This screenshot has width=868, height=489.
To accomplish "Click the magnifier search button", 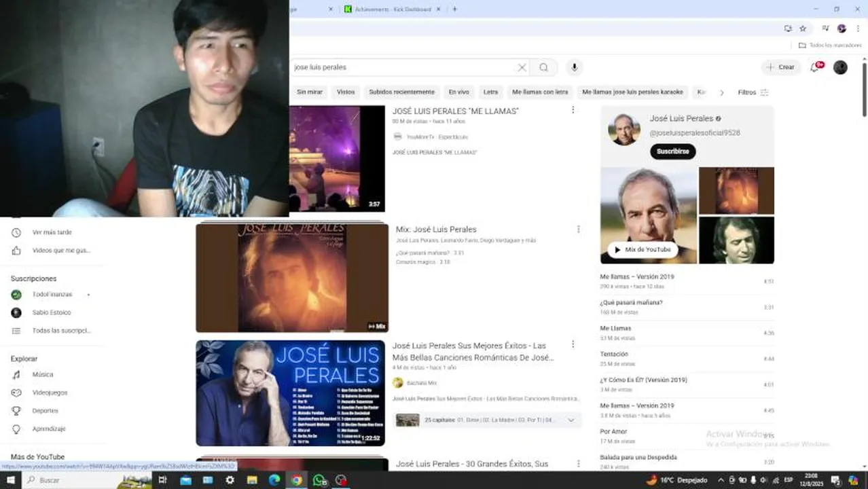I will pyautogui.click(x=544, y=67).
